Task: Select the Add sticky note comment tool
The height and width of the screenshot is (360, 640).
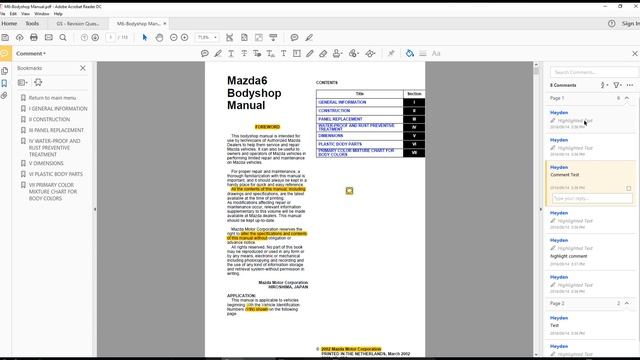Action: tap(204, 53)
